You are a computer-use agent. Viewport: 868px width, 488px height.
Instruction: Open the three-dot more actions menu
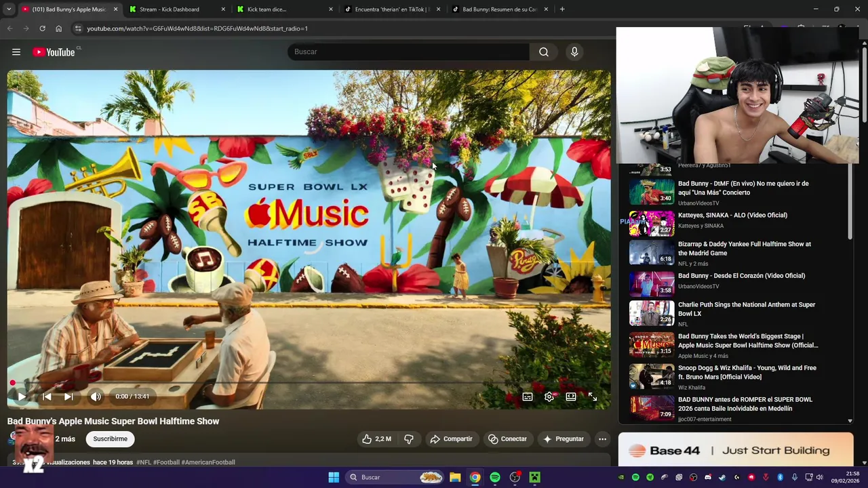pyautogui.click(x=602, y=439)
